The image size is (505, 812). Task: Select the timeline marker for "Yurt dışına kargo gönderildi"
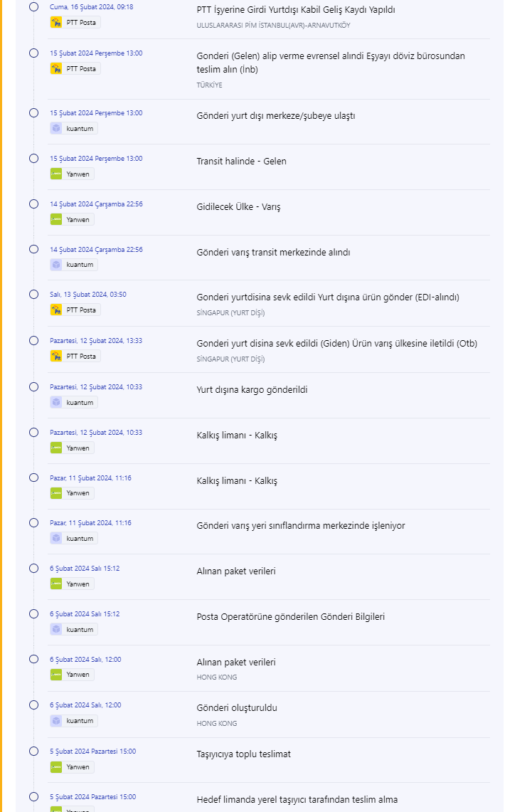(33, 386)
